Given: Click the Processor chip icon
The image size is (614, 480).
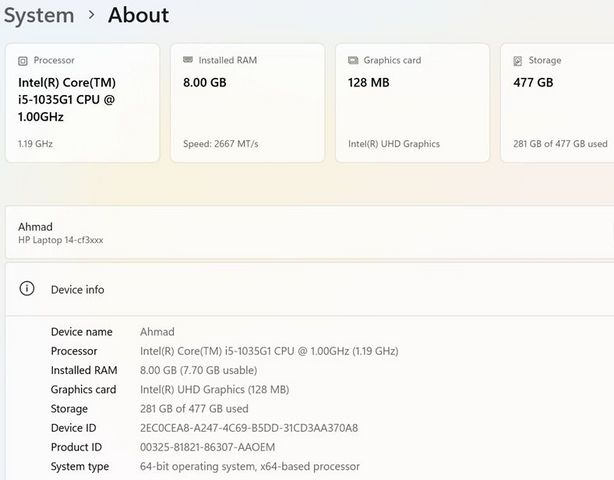Looking at the screenshot, I should pos(23,61).
